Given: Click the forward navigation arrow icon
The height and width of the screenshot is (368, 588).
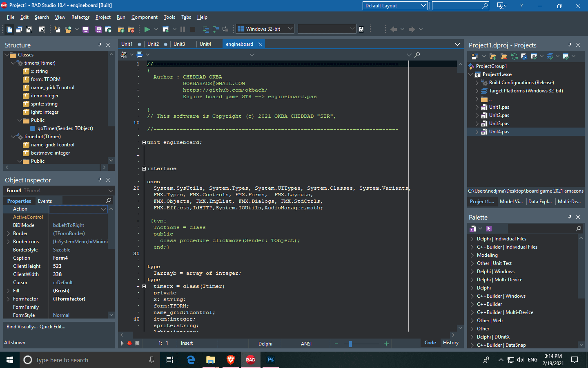Looking at the screenshot, I should (x=412, y=29).
